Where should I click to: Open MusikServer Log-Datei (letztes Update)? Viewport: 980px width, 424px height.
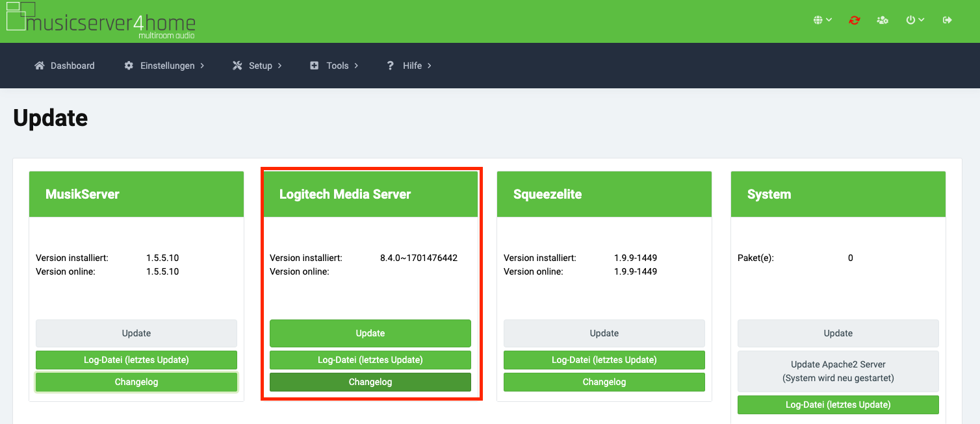[x=136, y=360]
